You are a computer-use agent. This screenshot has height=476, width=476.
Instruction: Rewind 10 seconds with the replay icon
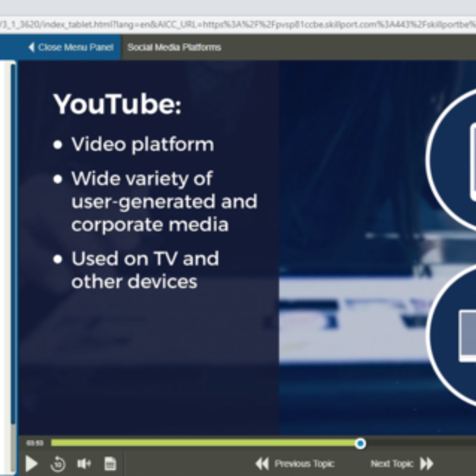58,464
